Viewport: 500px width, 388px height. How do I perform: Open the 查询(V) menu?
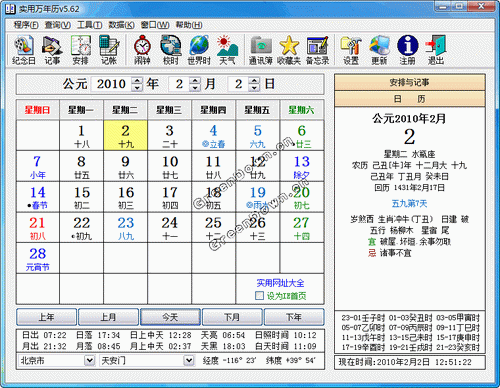58,25
